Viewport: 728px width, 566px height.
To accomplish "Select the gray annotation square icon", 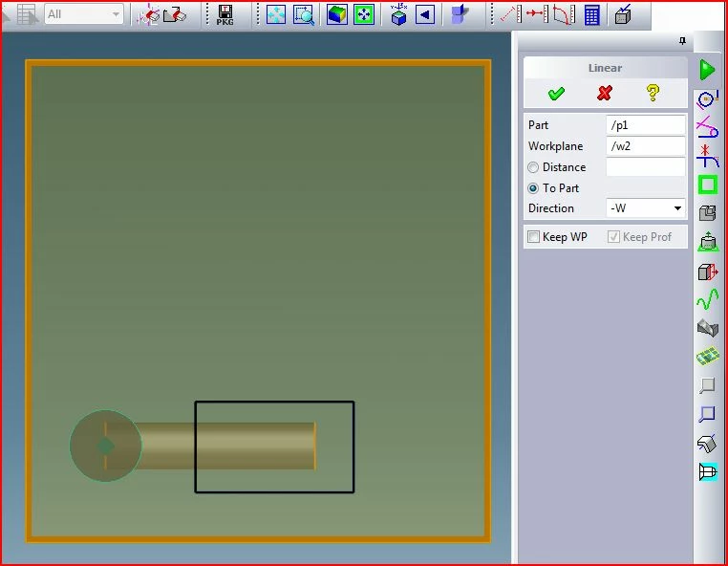I will (707, 385).
